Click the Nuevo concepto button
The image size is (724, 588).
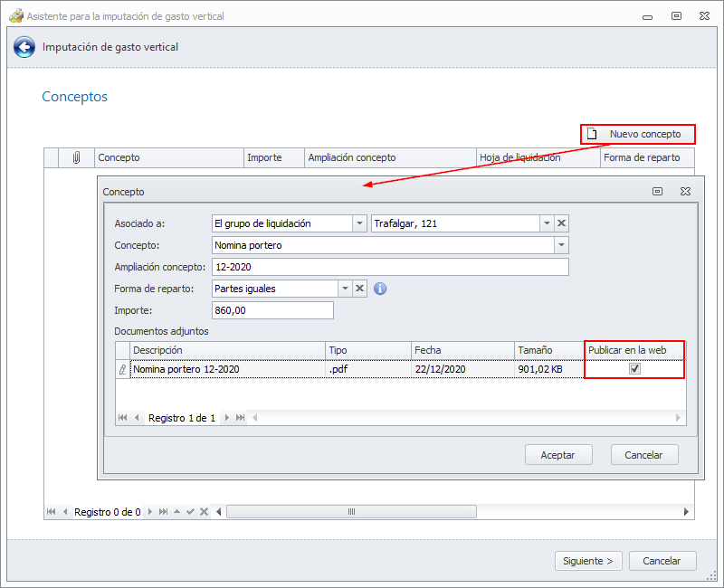pyautogui.click(x=637, y=134)
